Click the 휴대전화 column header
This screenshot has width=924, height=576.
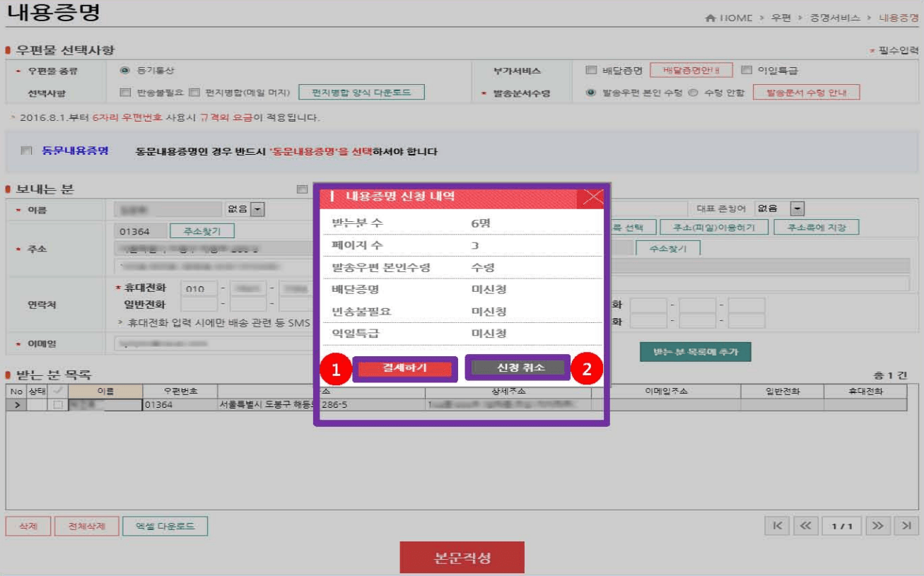pos(865,391)
